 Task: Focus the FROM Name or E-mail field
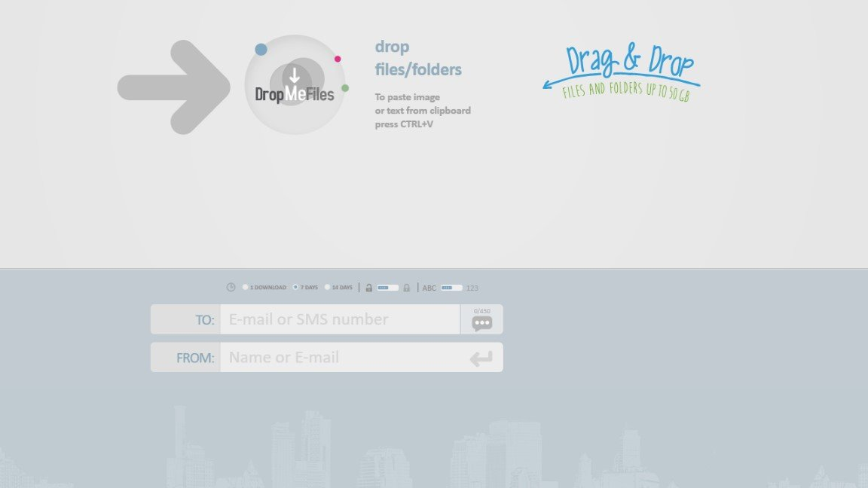point(339,358)
